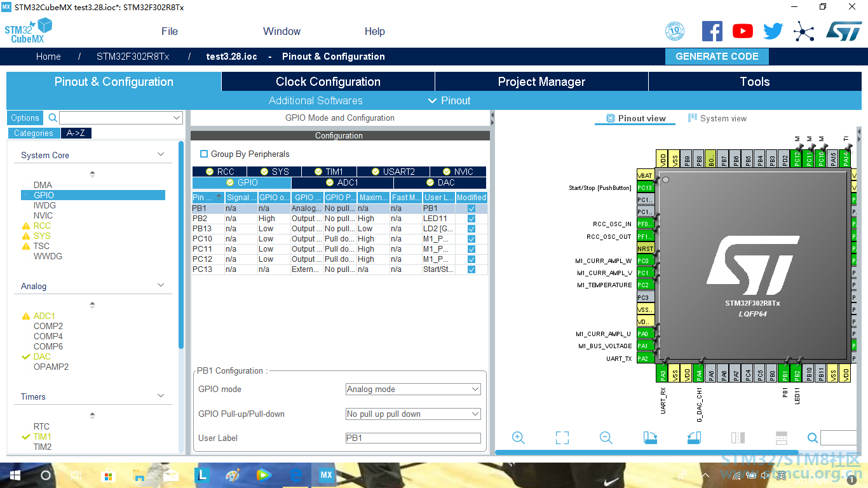Viewport: 868px width, 488px height.
Task: Open the ADC1 configuration tab
Action: tap(342, 182)
